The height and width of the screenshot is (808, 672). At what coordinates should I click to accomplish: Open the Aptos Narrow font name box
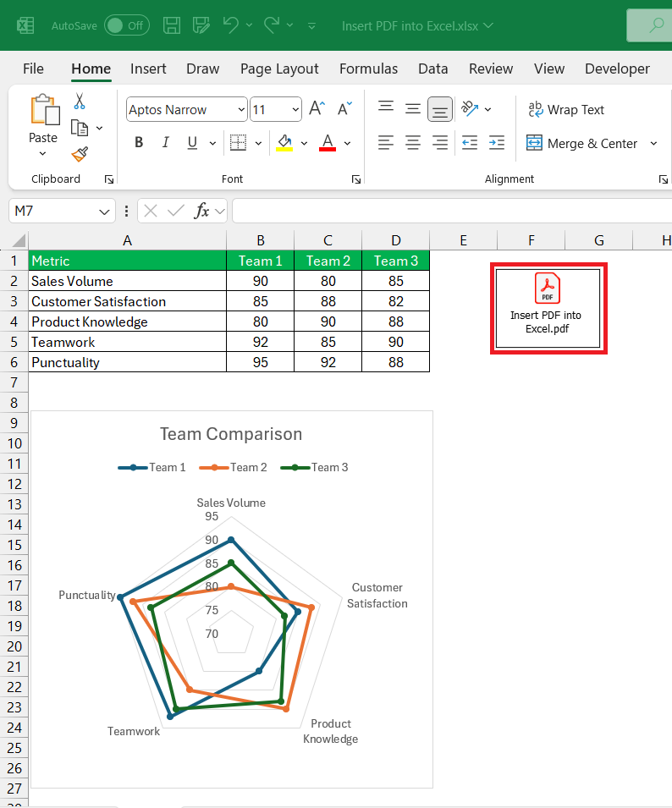(x=186, y=110)
